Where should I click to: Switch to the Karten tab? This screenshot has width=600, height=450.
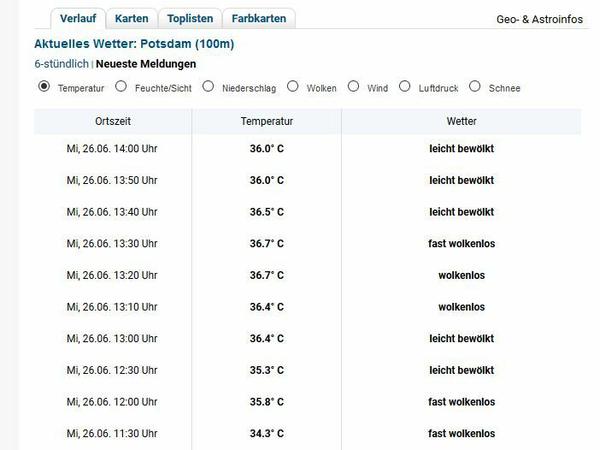132,18
